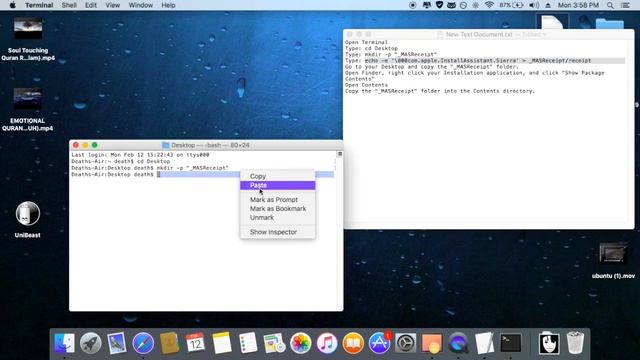Open iBooks orange icon in Dock
This screenshot has width=640, height=360.
[x=353, y=343]
